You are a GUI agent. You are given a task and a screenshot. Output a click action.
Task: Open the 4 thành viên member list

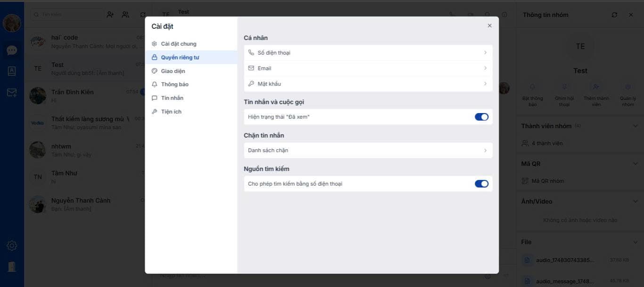(x=580, y=143)
